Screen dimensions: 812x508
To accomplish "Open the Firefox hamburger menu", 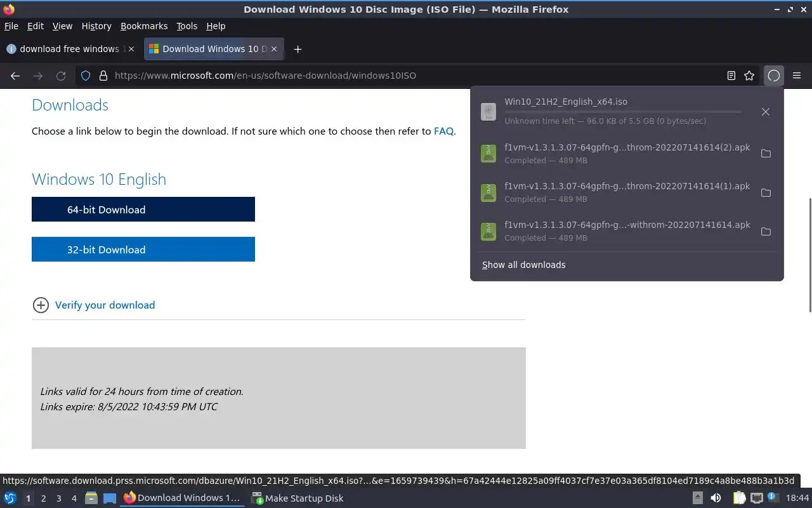I will 797,76.
